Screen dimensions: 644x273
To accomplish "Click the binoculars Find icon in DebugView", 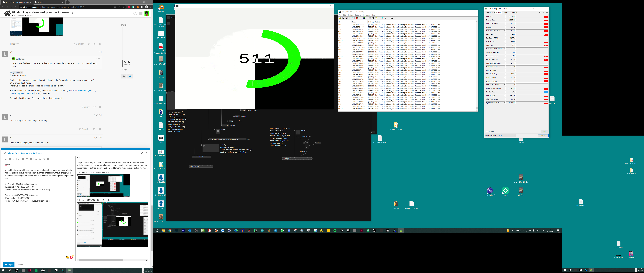I will (x=392, y=18).
